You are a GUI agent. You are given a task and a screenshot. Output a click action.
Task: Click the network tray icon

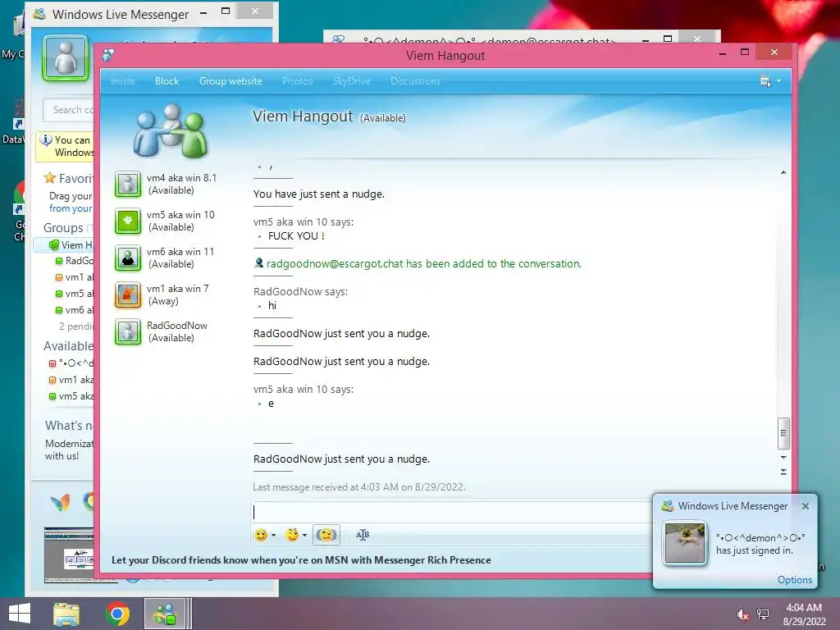point(763,614)
